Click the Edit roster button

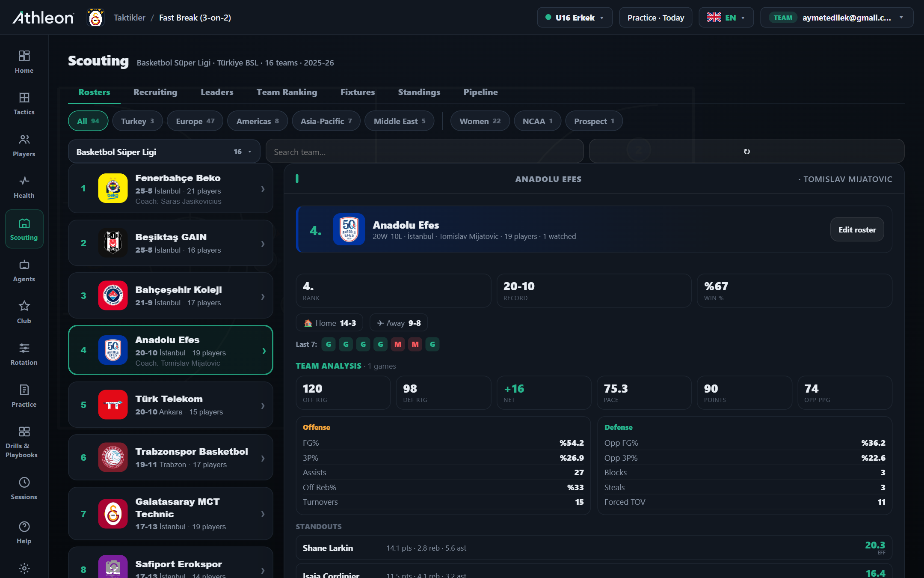pyautogui.click(x=857, y=229)
